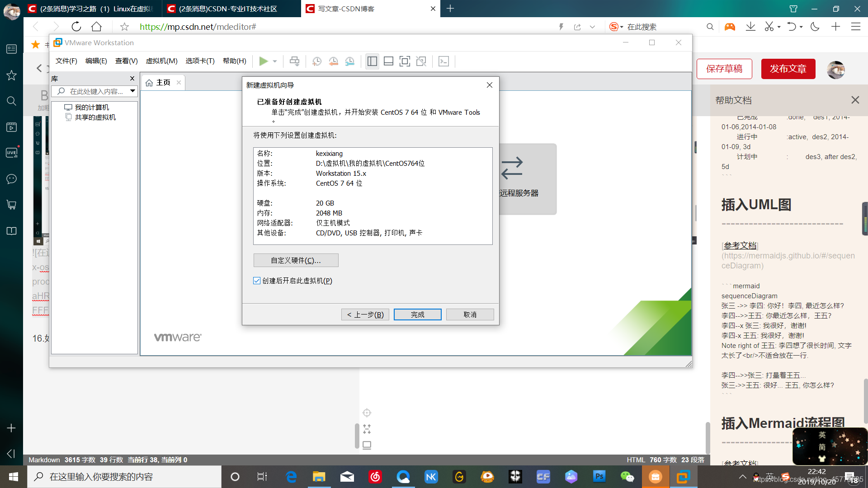Image resolution: width=868 pixels, height=488 pixels.
Task: Click the browser address bar URL
Action: [x=198, y=27]
